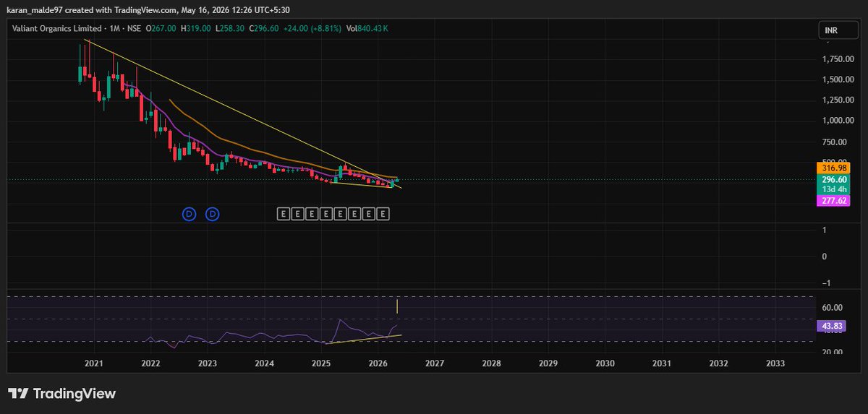Click the open value O267.00

click(x=162, y=29)
